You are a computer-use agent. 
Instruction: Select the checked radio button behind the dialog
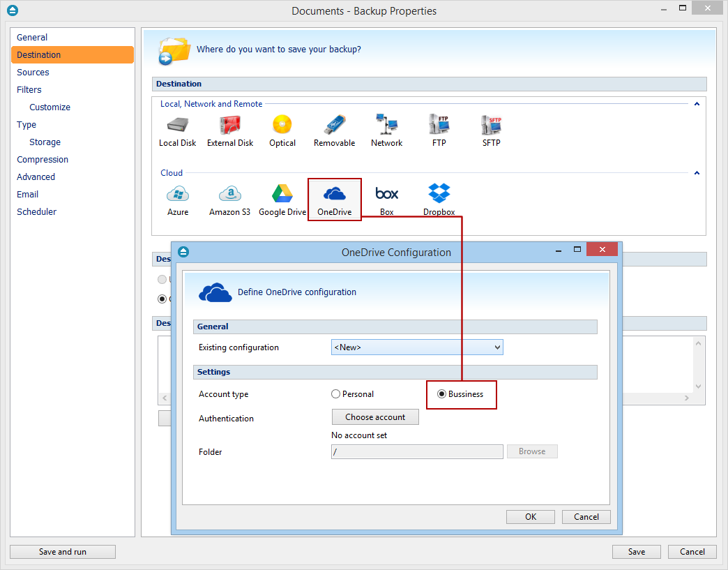coord(162,299)
